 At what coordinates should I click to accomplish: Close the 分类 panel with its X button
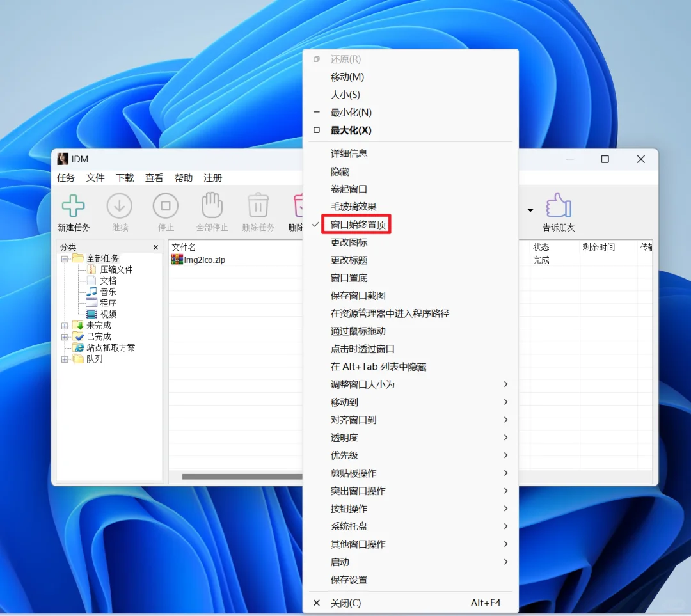click(155, 246)
